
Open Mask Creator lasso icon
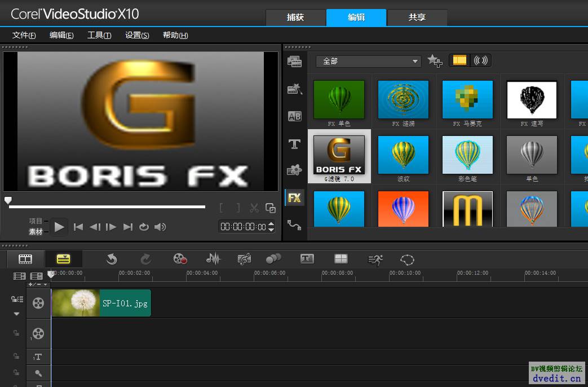click(x=407, y=260)
